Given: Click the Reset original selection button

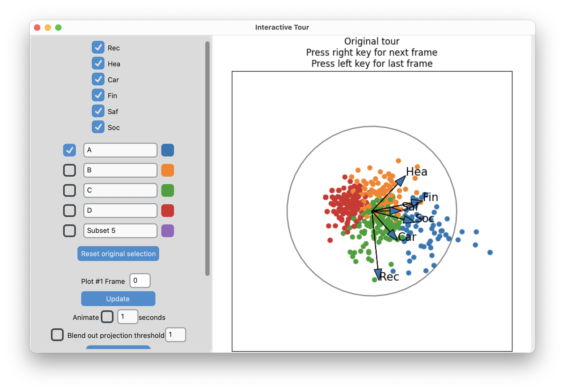Looking at the screenshot, I should [x=118, y=253].
